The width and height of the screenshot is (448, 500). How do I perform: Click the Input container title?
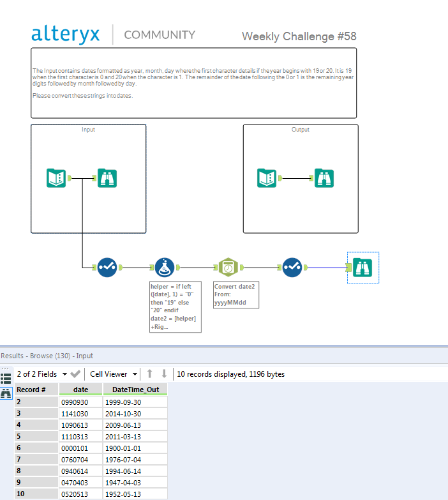pos(88,130)
